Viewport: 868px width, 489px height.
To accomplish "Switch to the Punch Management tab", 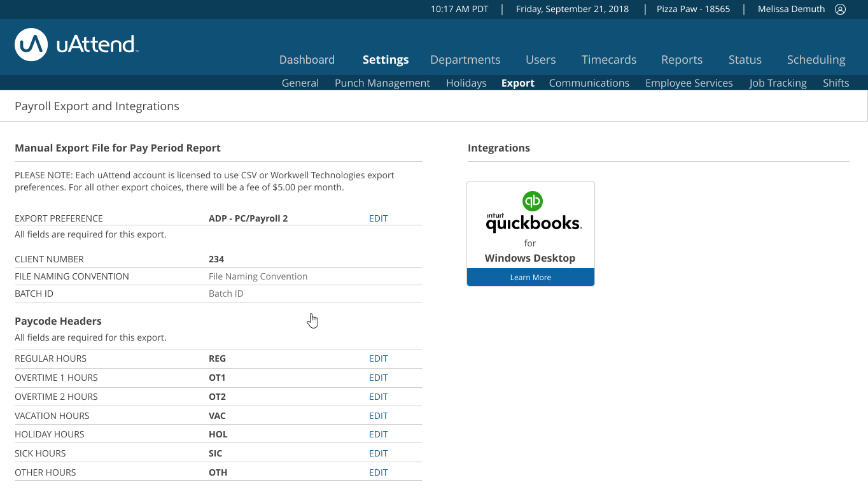I will pyautogui.click(x=382, y=83).
